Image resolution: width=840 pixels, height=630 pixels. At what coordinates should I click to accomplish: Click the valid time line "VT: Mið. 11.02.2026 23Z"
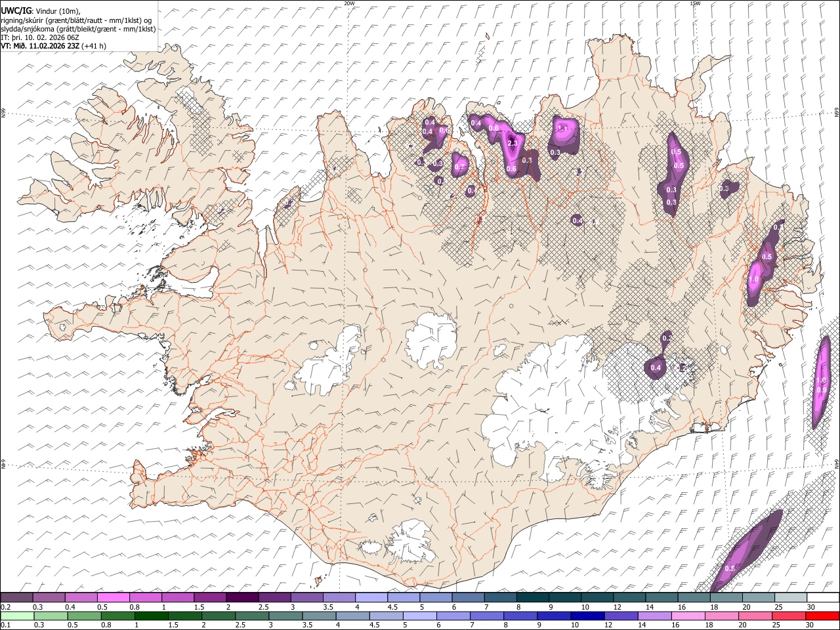pos(41,46)
